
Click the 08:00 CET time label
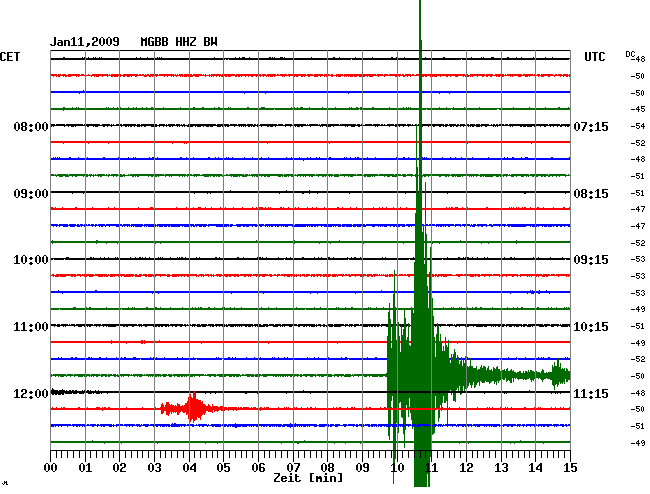pyautogui.click(x=31, y=126)
